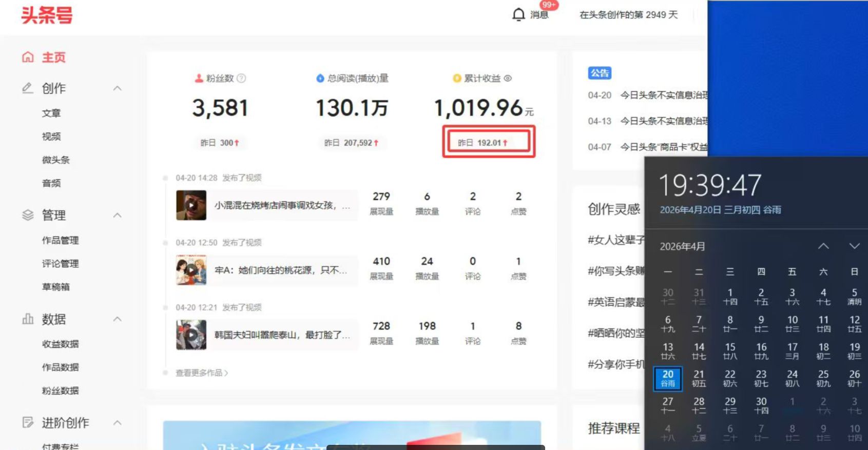Viewport: 868px width, 450px height.
Task: Select April 21 in the calendar
Action: [699, 378]
